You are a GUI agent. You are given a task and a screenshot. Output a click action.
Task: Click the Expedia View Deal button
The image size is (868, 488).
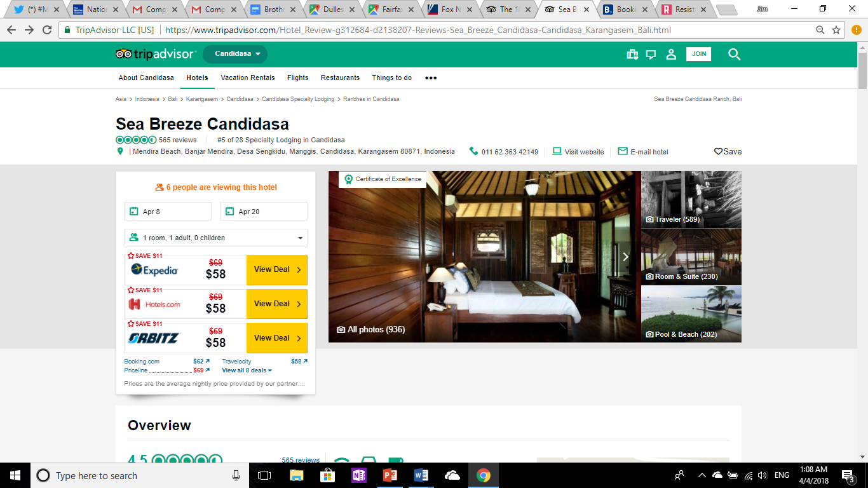click(x=277, y=269)
